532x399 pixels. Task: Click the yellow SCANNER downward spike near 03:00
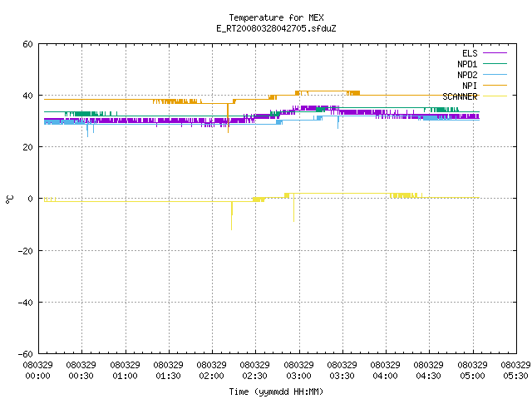pos(293,208)
